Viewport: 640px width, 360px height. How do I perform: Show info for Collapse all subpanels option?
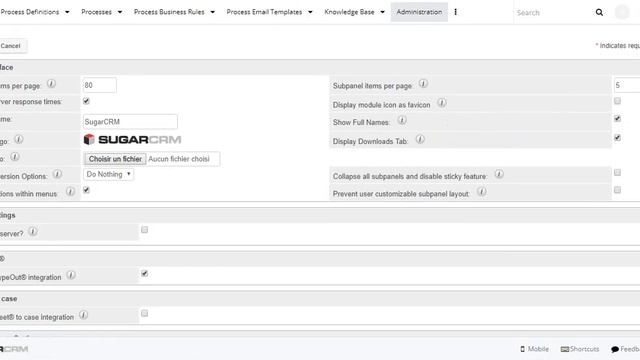coord(499,174)
